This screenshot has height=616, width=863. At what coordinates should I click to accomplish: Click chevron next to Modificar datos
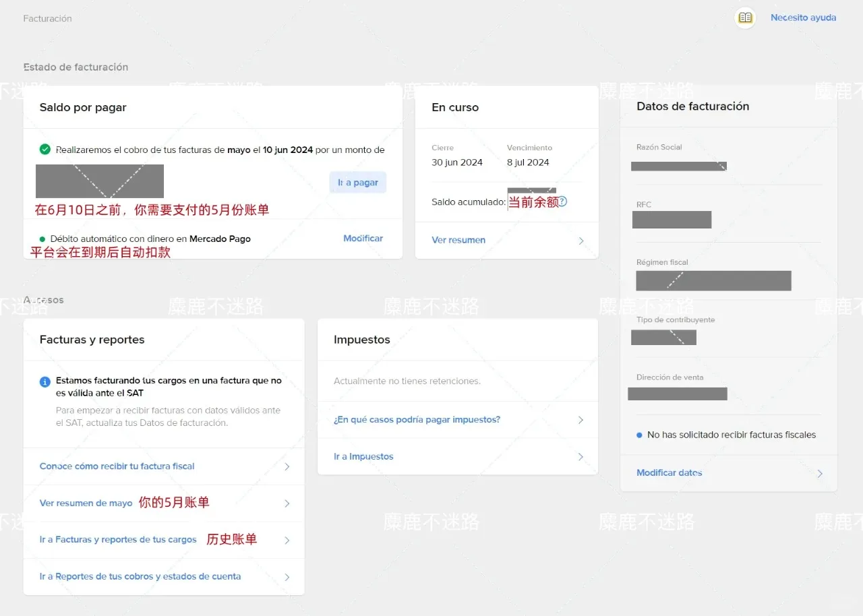tap(820, 474)
